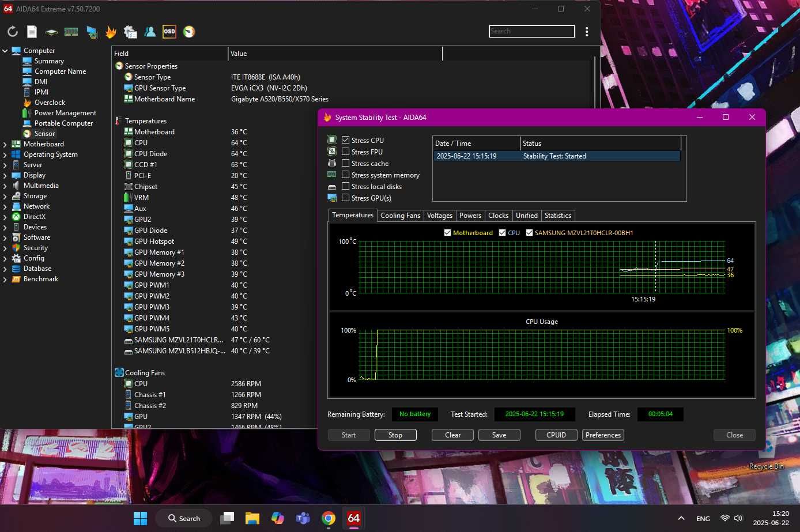Expand the Display tree node
Screen dimensions: 800x532
pos(5,175)
